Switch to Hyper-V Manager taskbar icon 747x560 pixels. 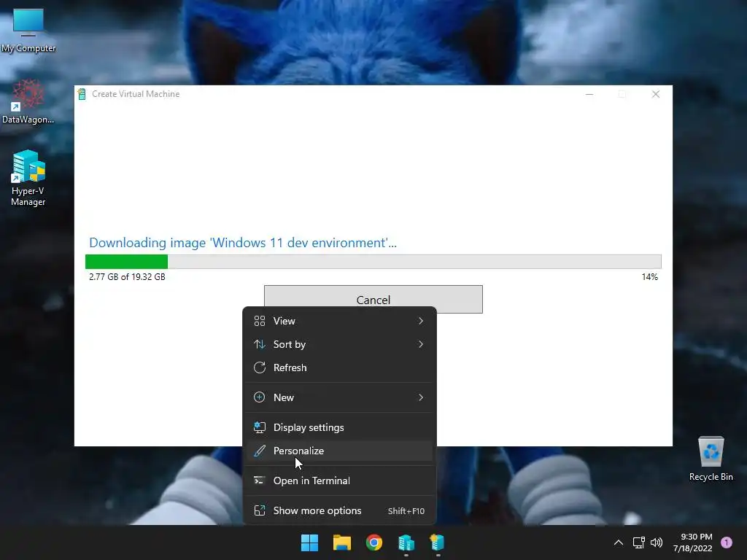(406, 542)
